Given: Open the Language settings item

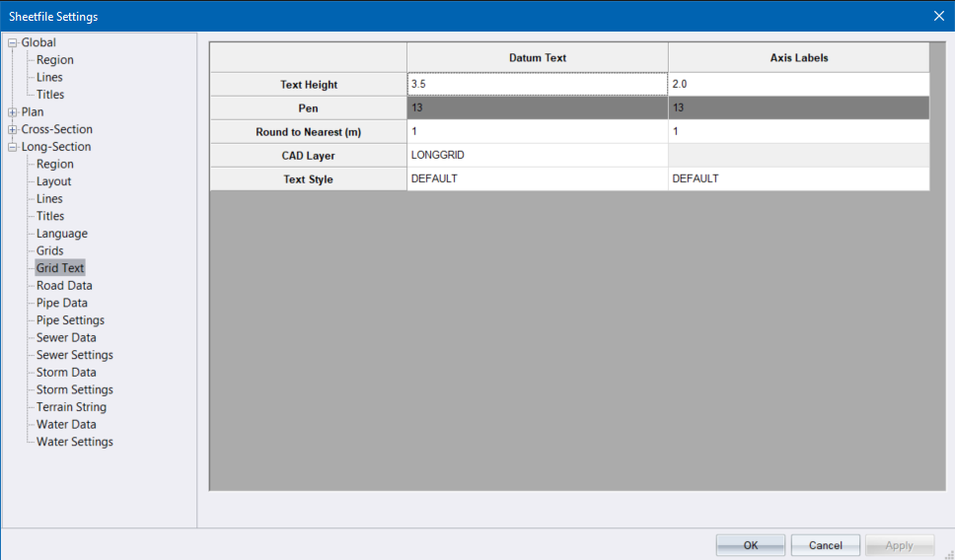Looking at the screenshot, I should point(61,234).
